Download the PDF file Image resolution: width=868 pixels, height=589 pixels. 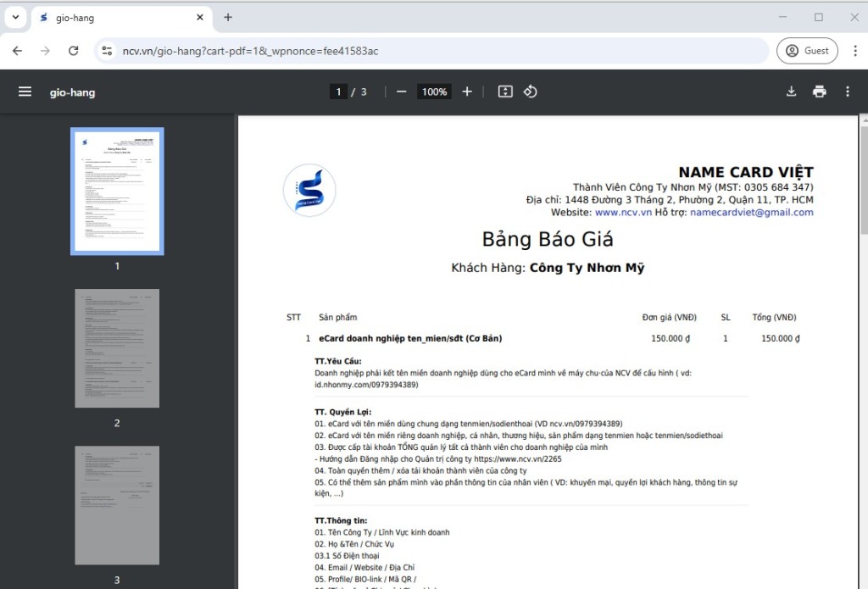click(x=791, y=92)
